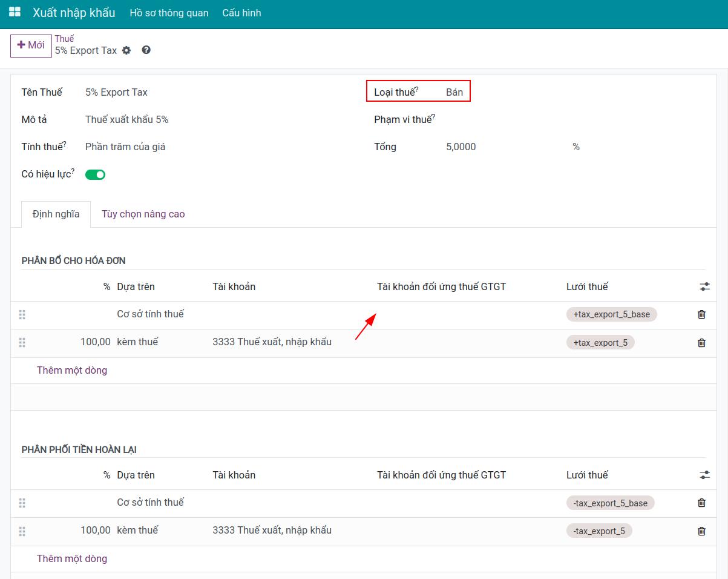Image resolution: width=728 pixels, height=579 pixels.
Task: Click the Xuất nhập khẩu app title
Action: [74, 13]
